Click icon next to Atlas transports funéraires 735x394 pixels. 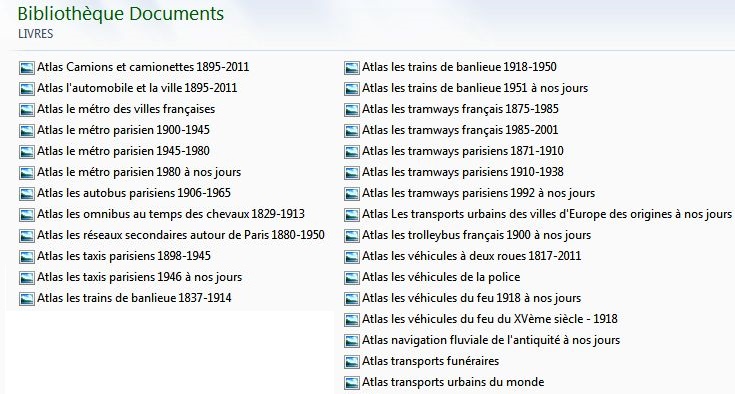352,362
